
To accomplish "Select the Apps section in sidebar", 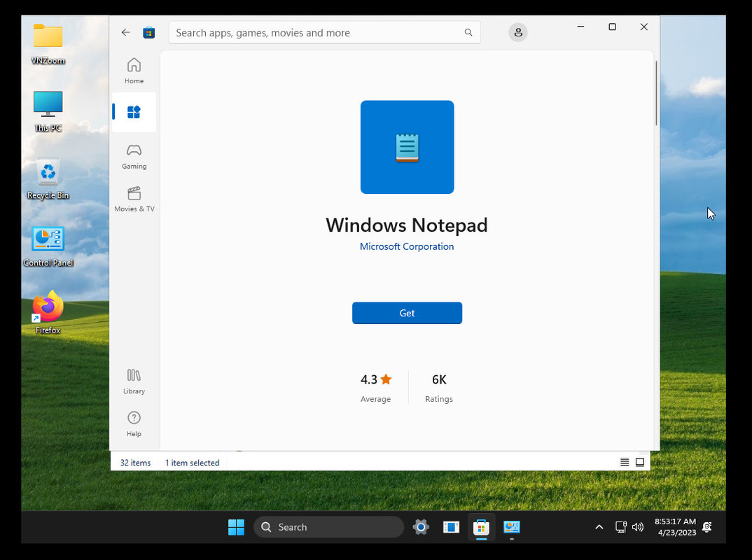I will coord(134,112).
